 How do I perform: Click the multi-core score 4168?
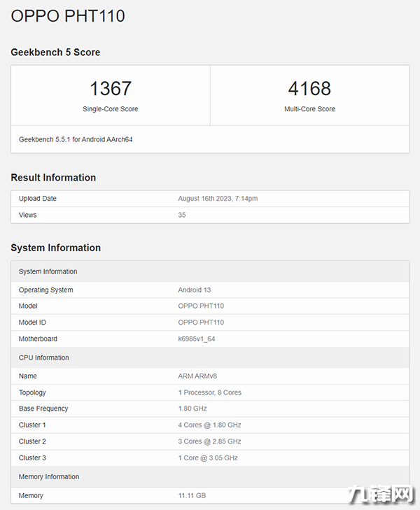point(309,89)
